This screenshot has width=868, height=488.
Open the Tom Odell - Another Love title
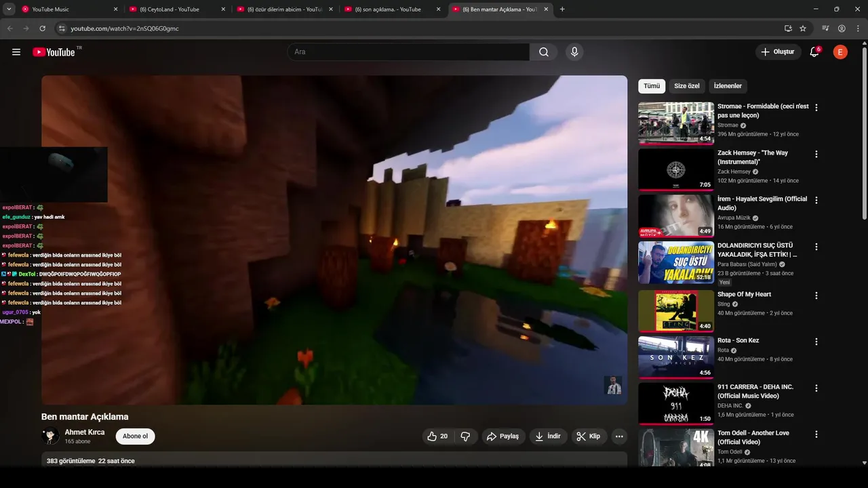click(753, 437)
